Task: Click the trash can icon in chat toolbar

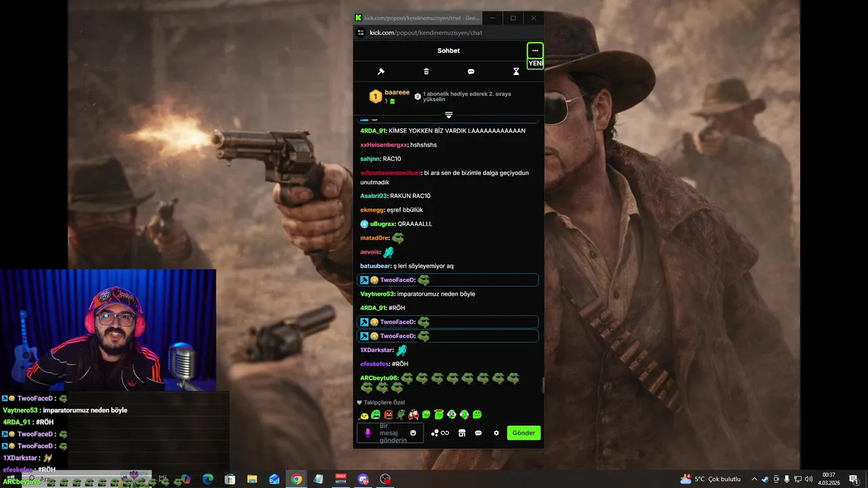Action: [x=426, y=71]
